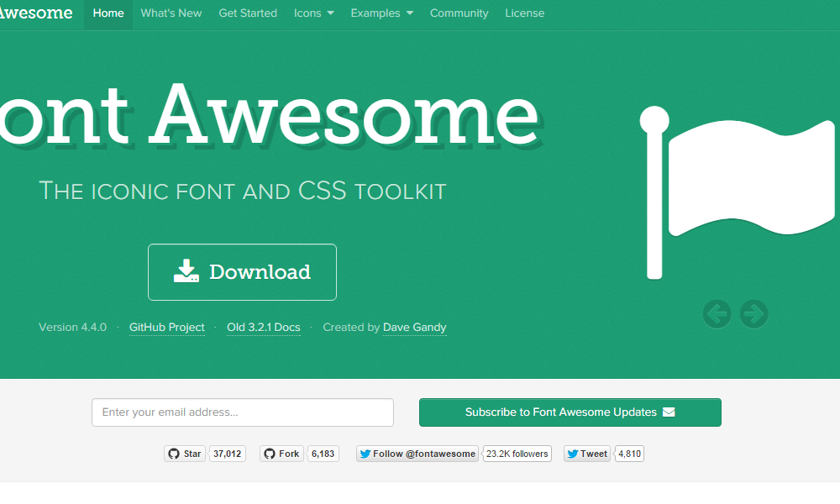Open the What's New page
This screenshot has height=504, width=840.
point(171,13)
